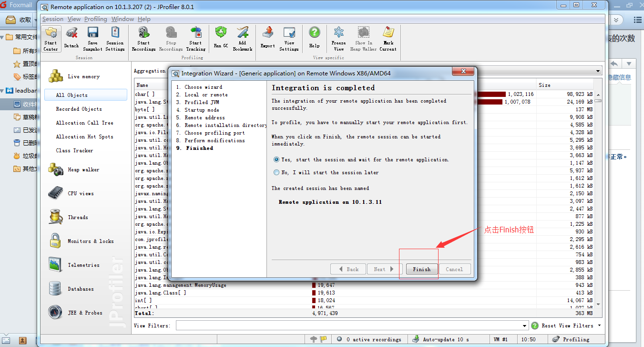The image size is (644, 347).
Task: Run garbage collection with Run GC
Action: click(221, 38)
